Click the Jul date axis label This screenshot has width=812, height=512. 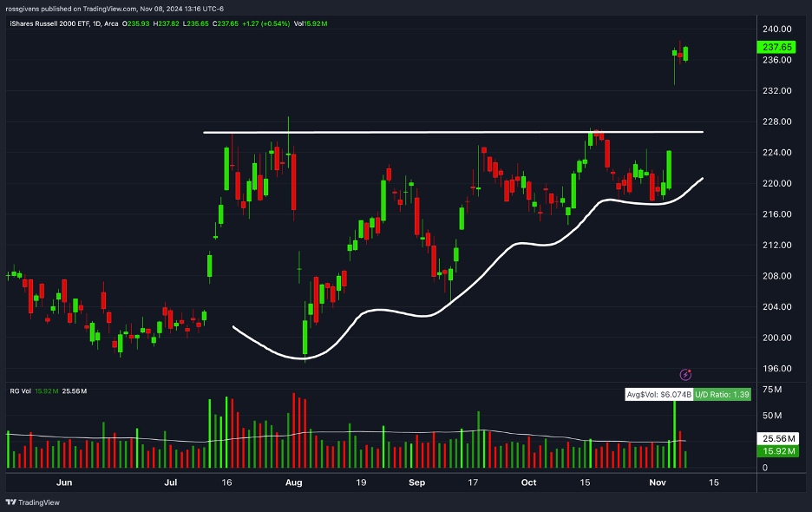tap(170, 482)
